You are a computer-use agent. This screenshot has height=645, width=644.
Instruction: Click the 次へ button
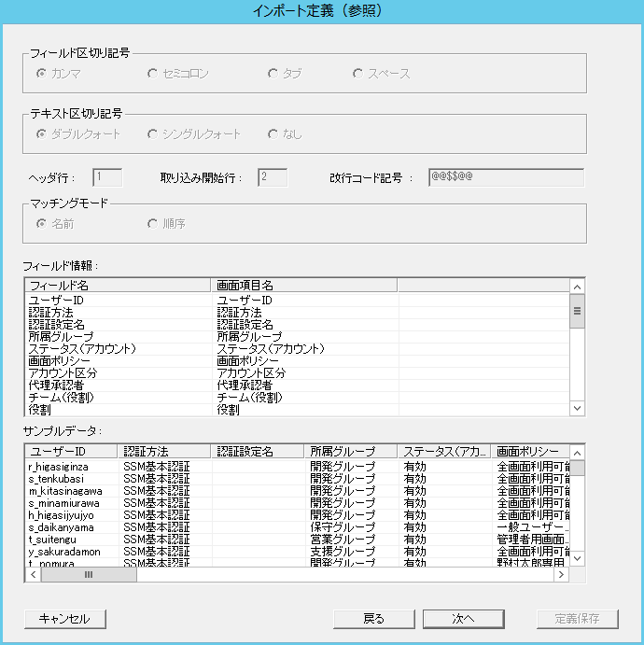click(464, 619)
